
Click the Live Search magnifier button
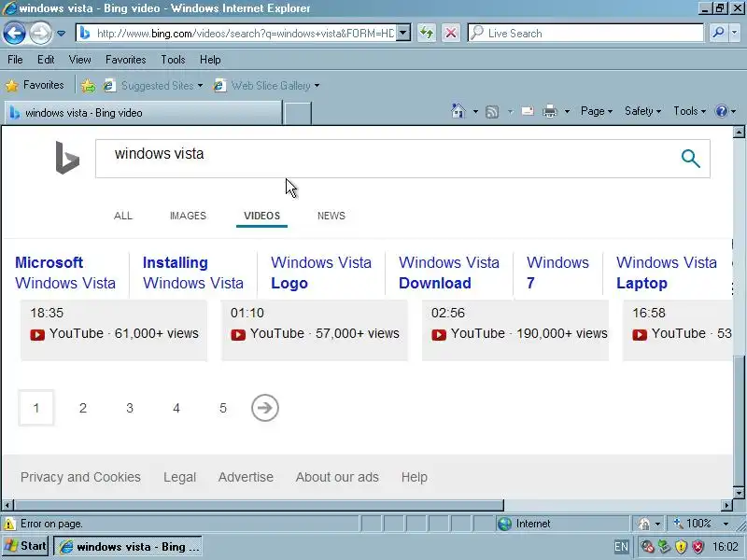(718, 33)
